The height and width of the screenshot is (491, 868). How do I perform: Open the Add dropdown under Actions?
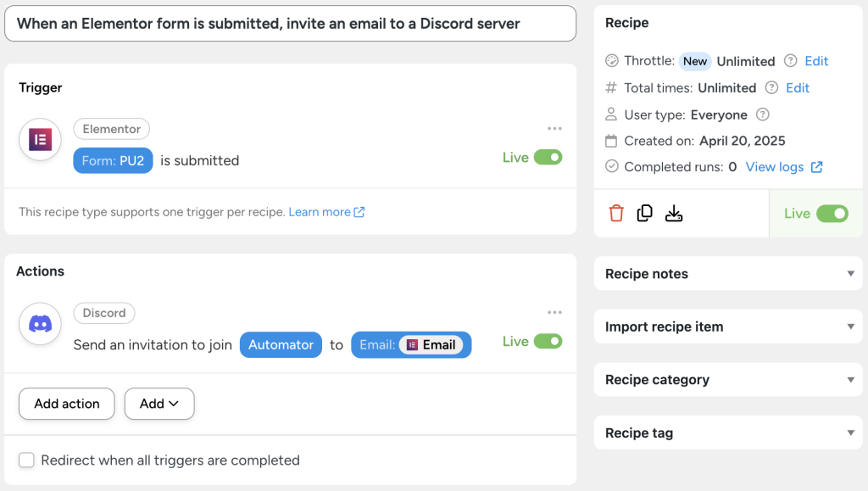click(159, 404)
